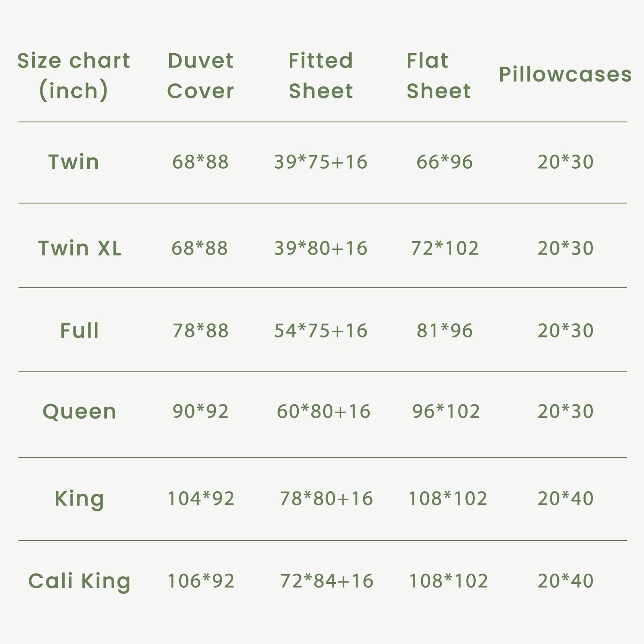Screen dimensions: 644x644
Task: Select Full duvet cover size 78*88
Action: 200,331
